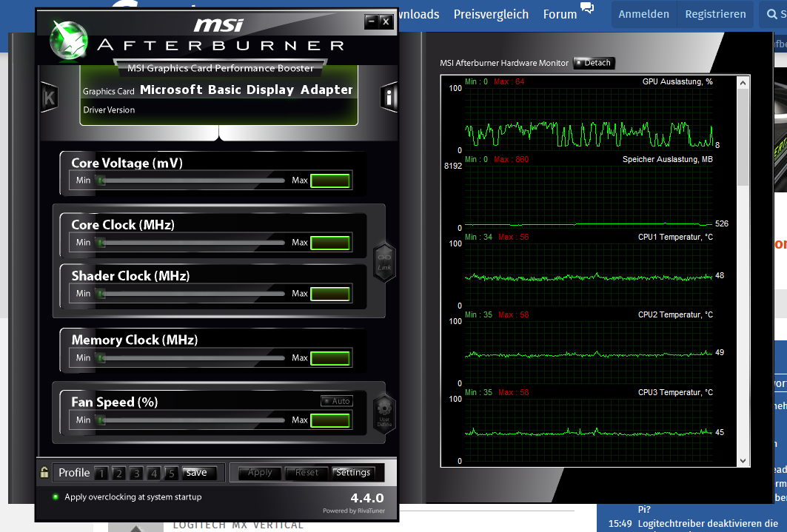Detach the Hardware Monitor window
Image resolution: width=787 pixels, height=532 pixels.
594,63
